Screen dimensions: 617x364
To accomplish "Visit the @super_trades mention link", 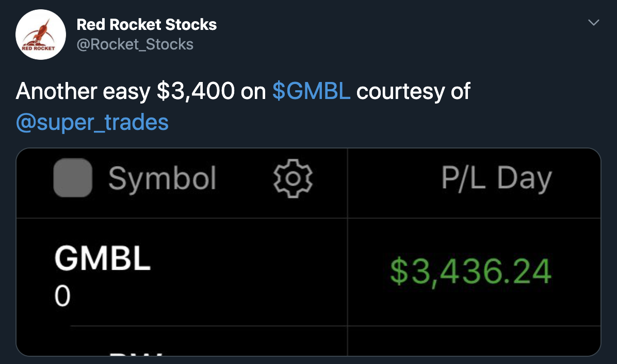I will [92, 122].
